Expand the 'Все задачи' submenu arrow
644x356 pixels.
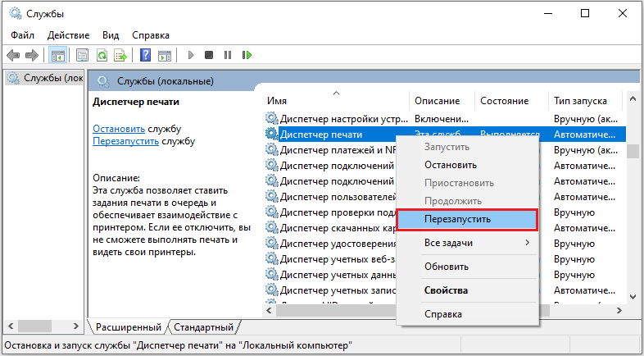(x=527, y=243)
